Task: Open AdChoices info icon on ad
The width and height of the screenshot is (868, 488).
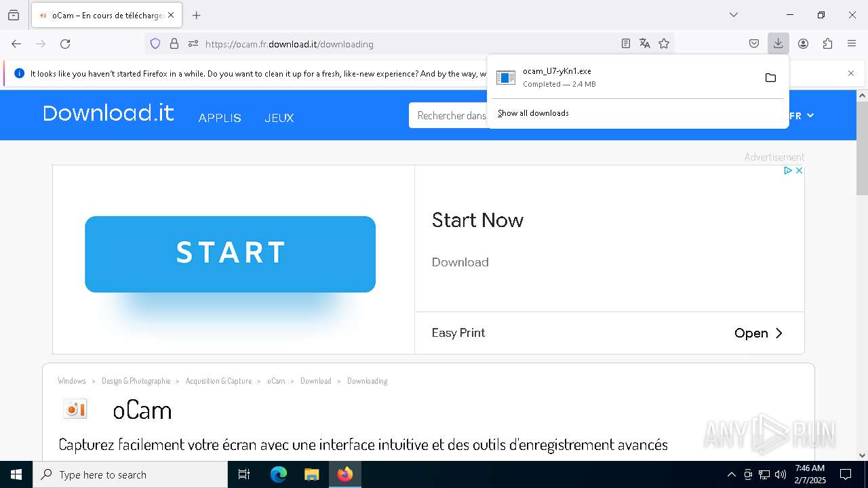Action: pos(788,171)
